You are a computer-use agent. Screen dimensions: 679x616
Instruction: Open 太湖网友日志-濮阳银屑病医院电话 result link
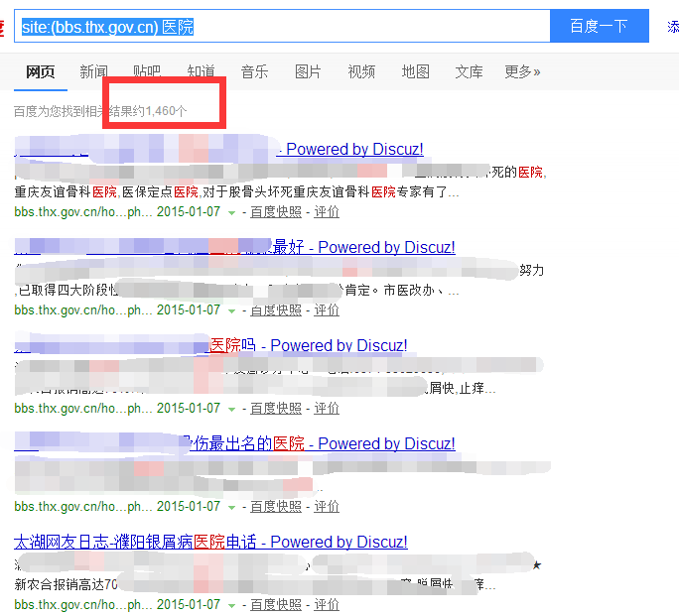click(x=210, y=542)
